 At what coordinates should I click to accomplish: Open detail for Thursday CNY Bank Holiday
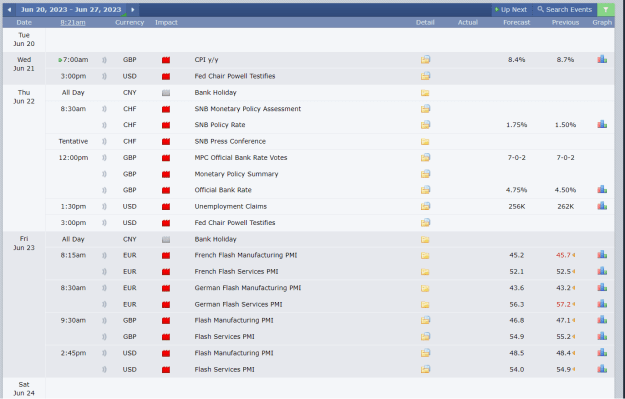click(425, 93)
